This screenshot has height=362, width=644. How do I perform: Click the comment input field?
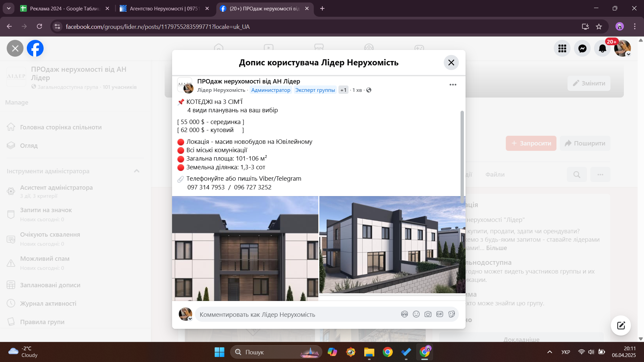click(x=295, y=315)
